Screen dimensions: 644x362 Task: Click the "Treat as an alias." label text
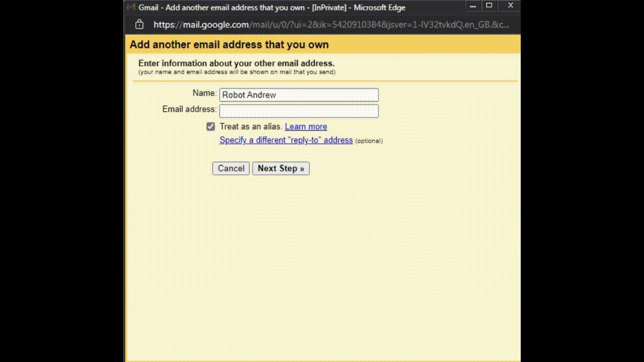coord(251,127)
